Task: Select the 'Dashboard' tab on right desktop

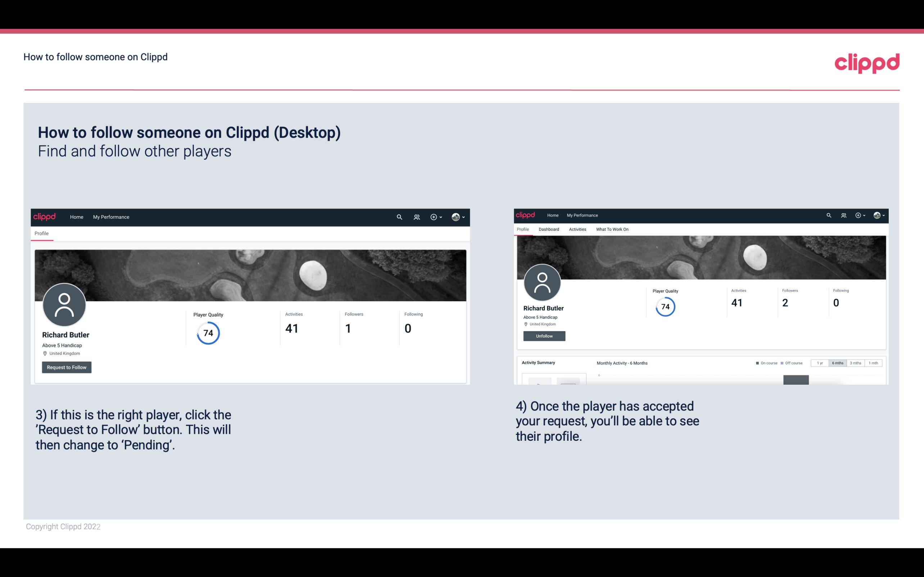Action: [x=549, y=229]
